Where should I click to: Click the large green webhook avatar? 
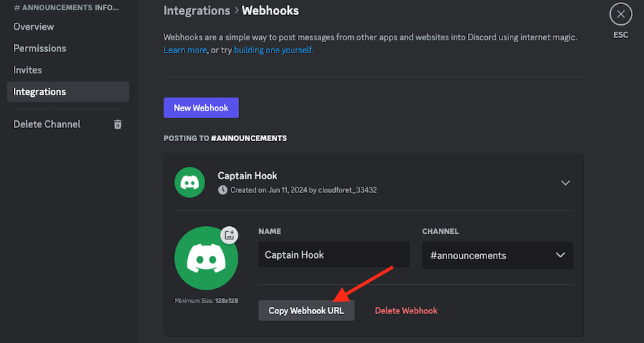[206, 259]
